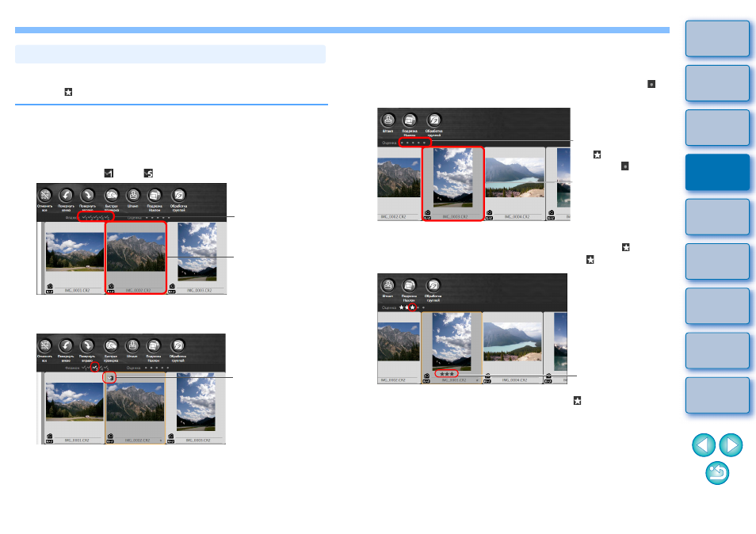Open the highlighted dark-blue chapter tab
756x534 pixels.
pyautogui.click(x=717, y=172)
